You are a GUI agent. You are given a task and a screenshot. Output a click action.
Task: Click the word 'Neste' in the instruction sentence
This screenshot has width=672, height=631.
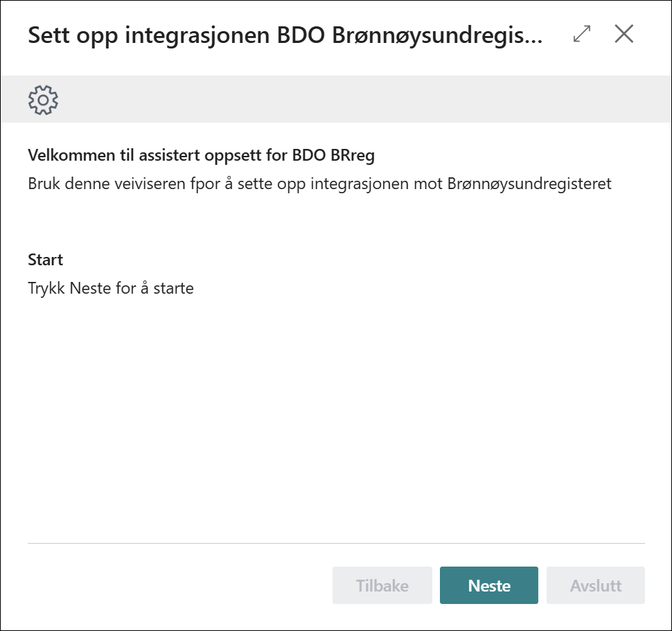[91, 288]
